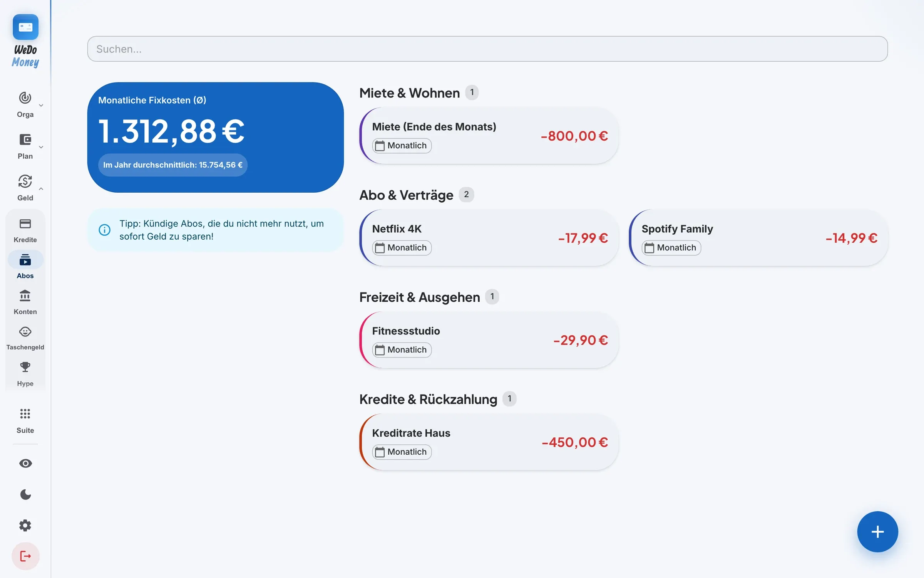Expand the chevron next to Plan
Image resolution: width=924 pixels, height=578 pixels.
point(41,147)
